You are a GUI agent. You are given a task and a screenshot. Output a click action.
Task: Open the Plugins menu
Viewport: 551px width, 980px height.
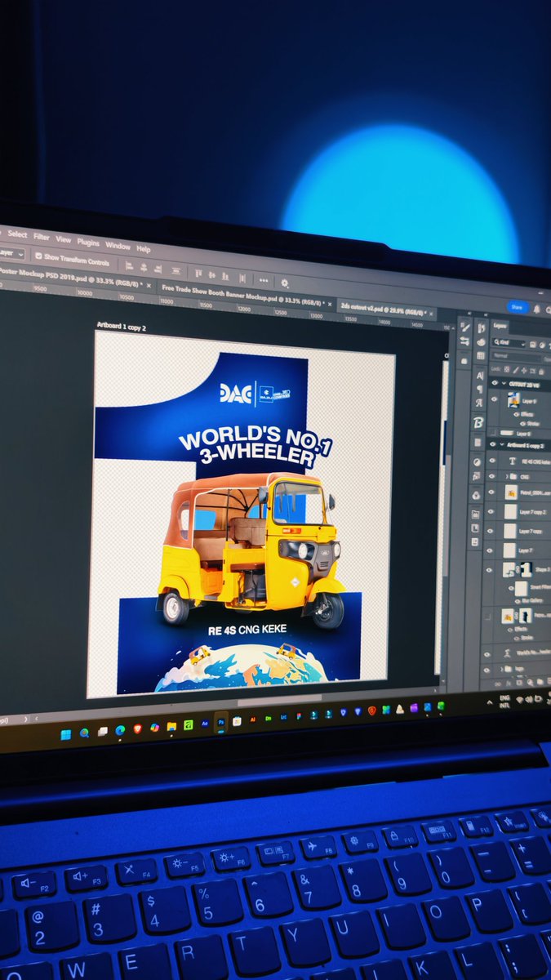(88, 243)
